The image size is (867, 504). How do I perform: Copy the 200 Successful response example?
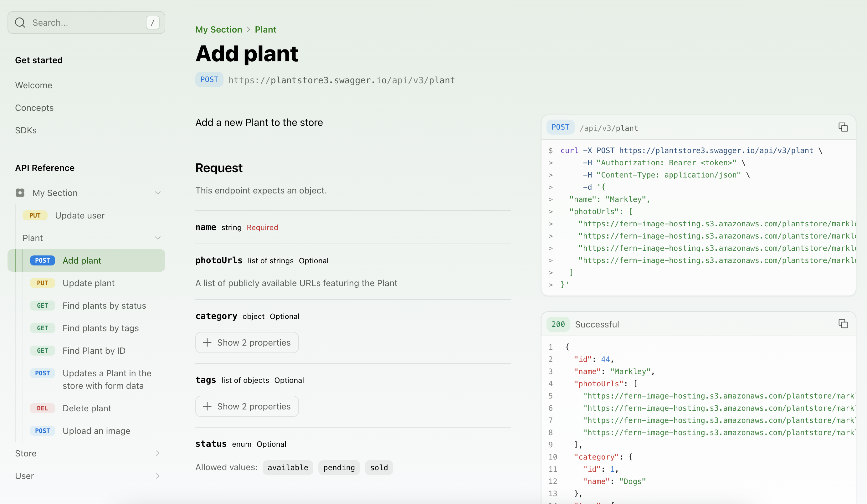[x=843, y=324]
